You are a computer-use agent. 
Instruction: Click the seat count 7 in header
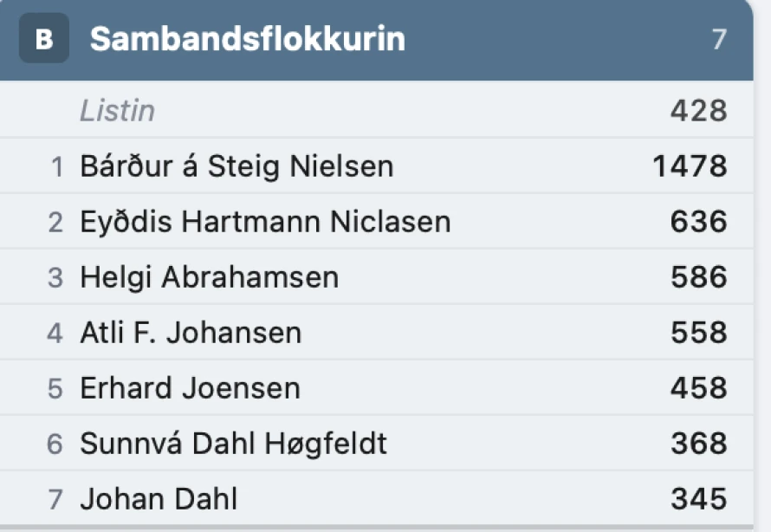[719, 39]
